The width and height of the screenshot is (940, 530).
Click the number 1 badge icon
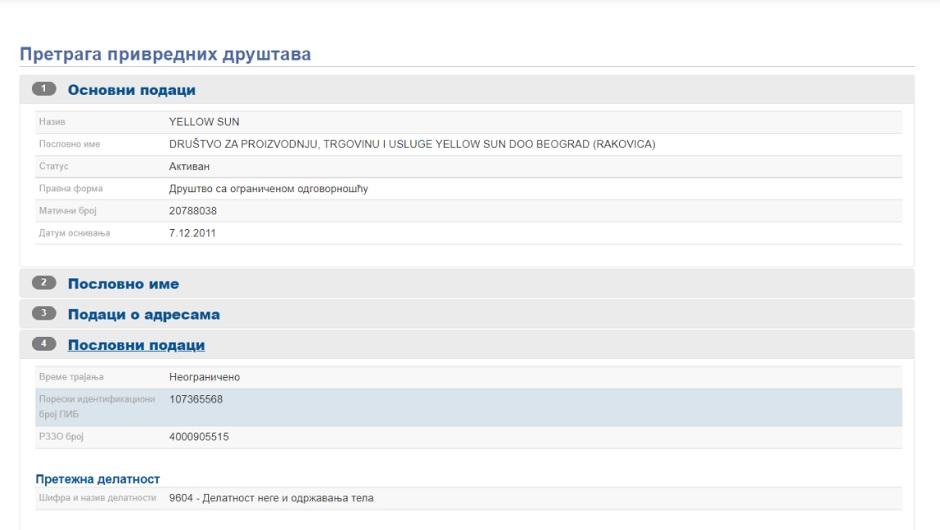click(x=45, y=90)
